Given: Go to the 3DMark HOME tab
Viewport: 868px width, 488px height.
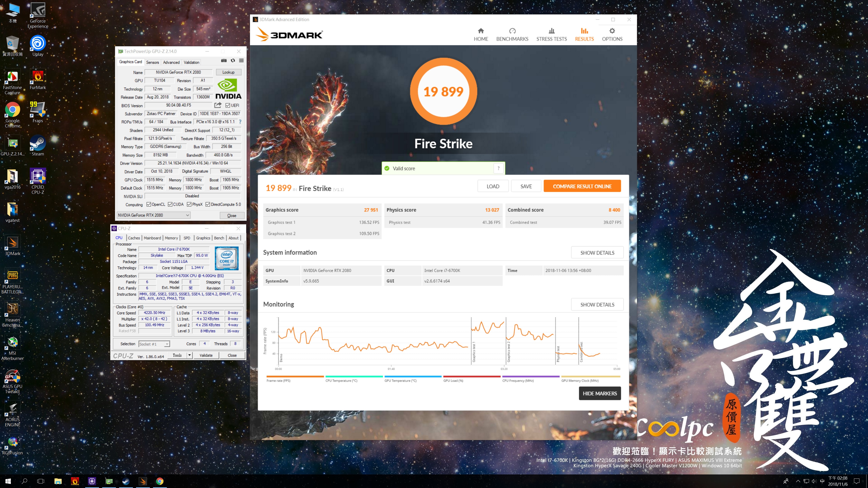Looking at the screenshot, I should tap(481, 35).
